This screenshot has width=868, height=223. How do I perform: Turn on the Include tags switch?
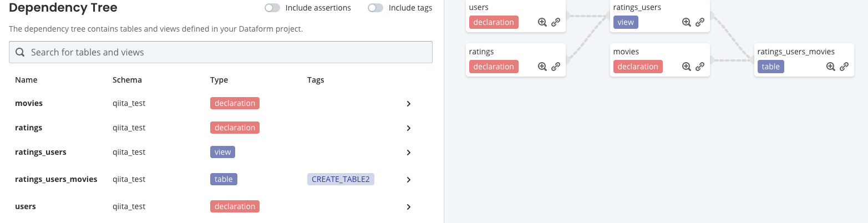pos(375,8)
